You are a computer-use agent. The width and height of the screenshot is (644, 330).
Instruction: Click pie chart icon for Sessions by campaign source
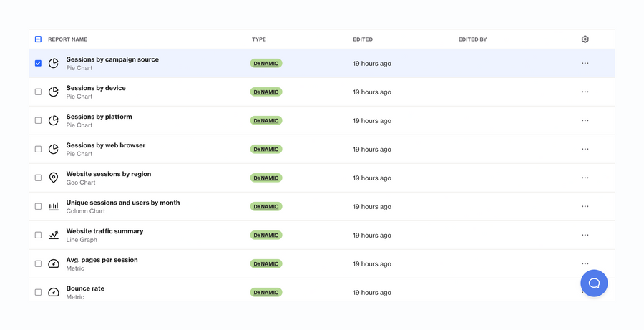[x=54, y=63]
